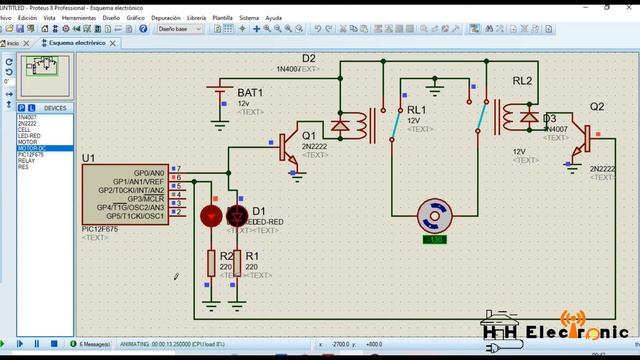
Task: Click the cut scissors icon
Action: click(x=343, y=29)
